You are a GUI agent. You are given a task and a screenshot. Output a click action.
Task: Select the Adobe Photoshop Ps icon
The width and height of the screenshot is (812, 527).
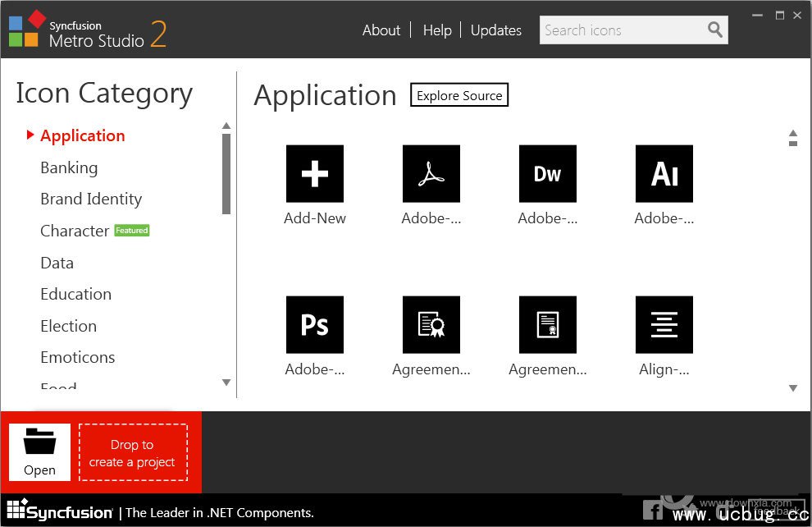tap(315, 325)
